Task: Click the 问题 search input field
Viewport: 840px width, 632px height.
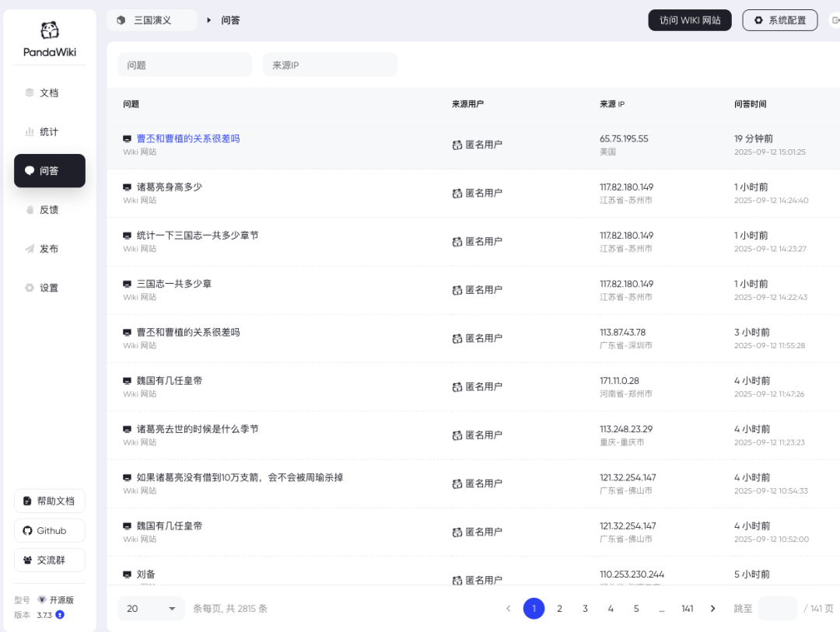Action: pos(184,65)
